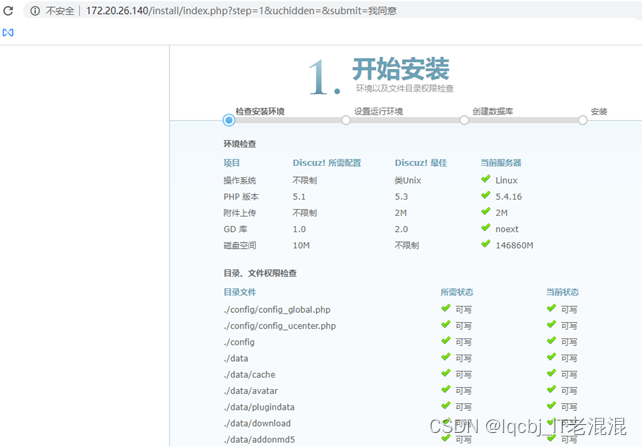This screenshot has height=446, width=642.
Task: Click the 磁盘空间 row label
Action: coord(240,245)
